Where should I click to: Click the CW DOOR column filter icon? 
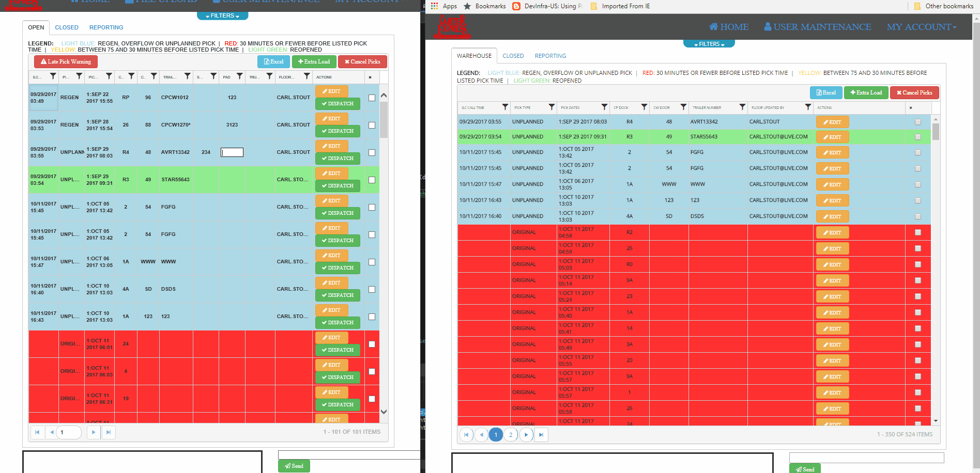pyautogui.click(x=683, y=107)
